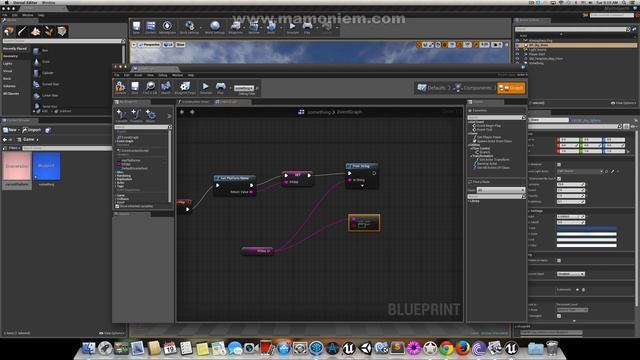Viewport: 640px width, 360px height.
Task: Click the Matinee toolbar icon
Action: pos(254,28)
